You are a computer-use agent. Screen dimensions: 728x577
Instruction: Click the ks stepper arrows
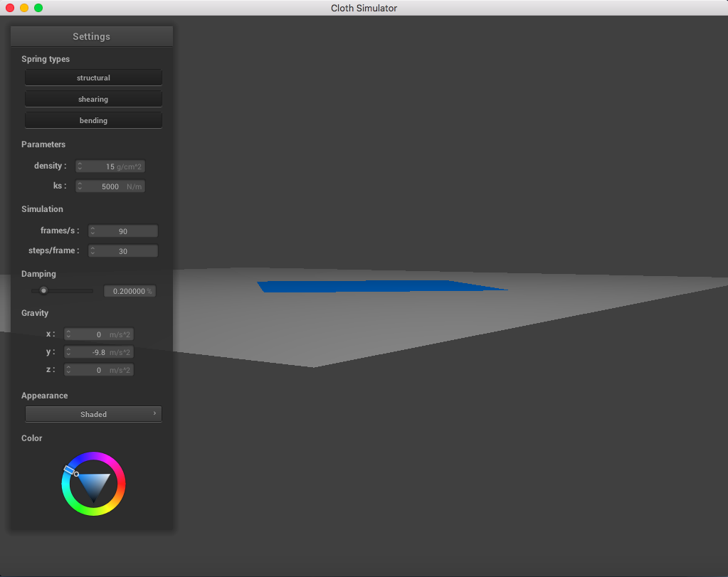point(80,186)
